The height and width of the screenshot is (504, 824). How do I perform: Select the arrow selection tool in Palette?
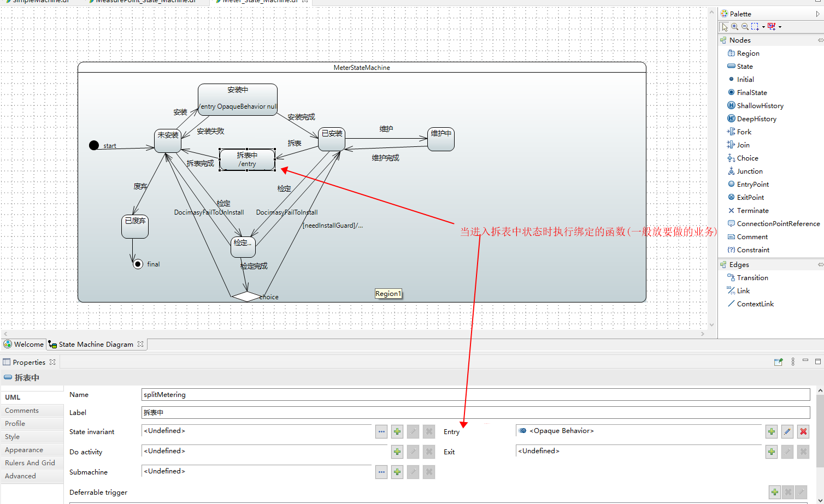[725, 27]
